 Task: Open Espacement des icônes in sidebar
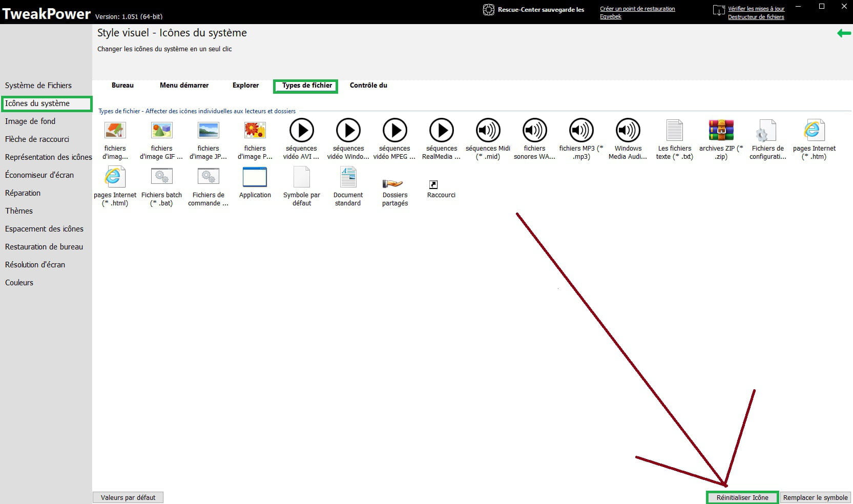[x=44, y=229]
